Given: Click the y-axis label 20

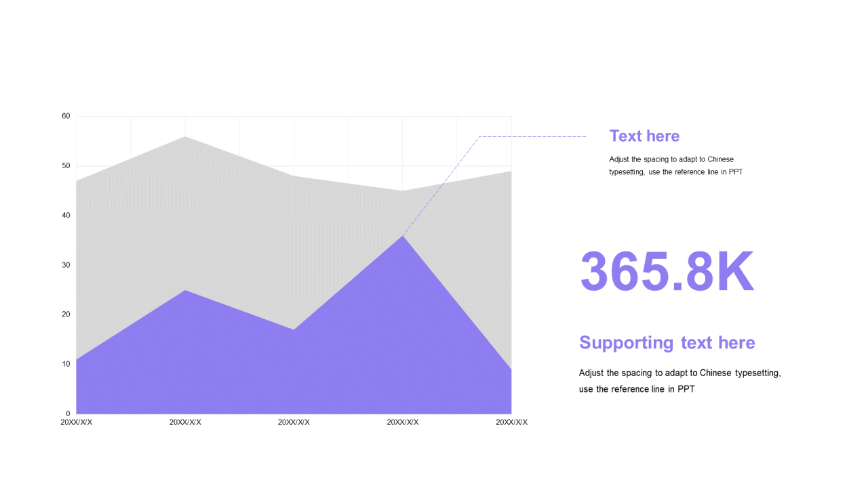Looking at the screenshot, I should (x=66, y=314).
